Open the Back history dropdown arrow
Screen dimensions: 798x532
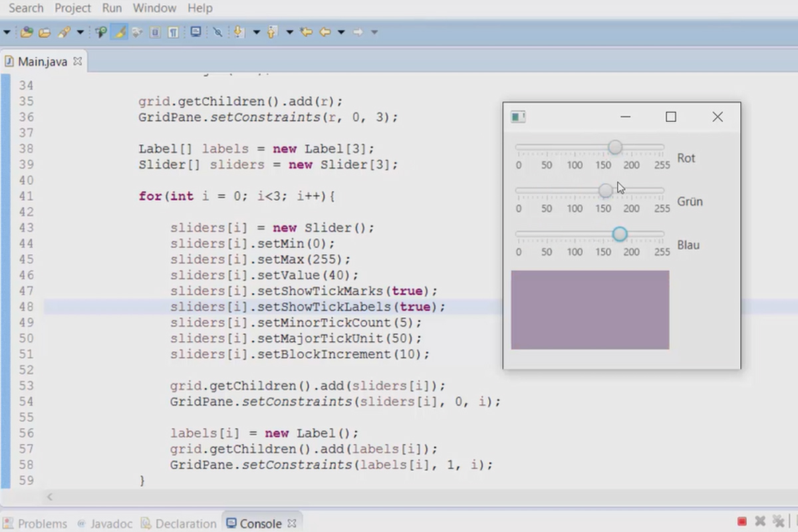341,32
